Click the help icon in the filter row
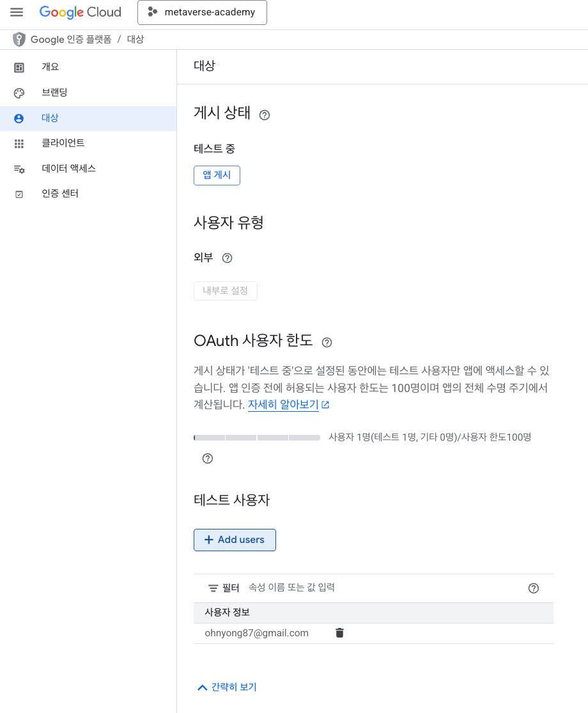 [x=534, y=588]
